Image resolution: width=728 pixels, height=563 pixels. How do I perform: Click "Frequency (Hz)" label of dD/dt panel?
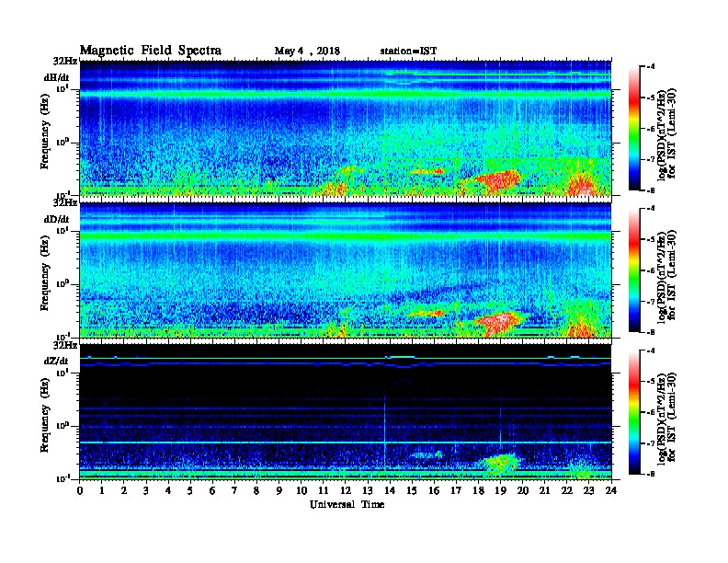click(45, 273)
